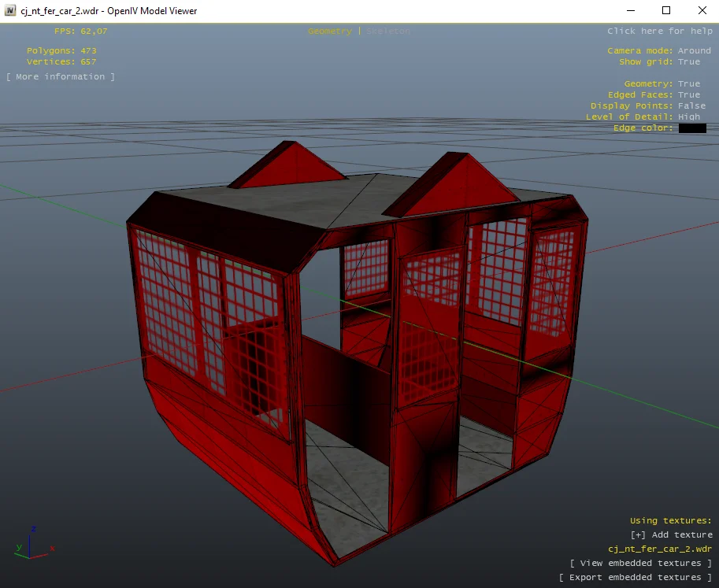Click the XYZ axis gizmo
The width and height of the screenshot is (719, 588).
coord(32,542)
